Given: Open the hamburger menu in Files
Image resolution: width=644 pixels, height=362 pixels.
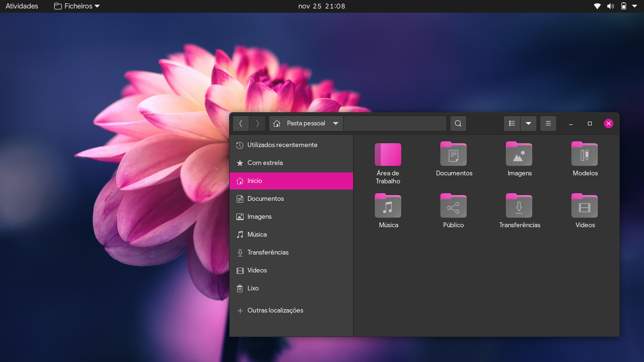Looking at the screenshot, I should pos(548,123).
